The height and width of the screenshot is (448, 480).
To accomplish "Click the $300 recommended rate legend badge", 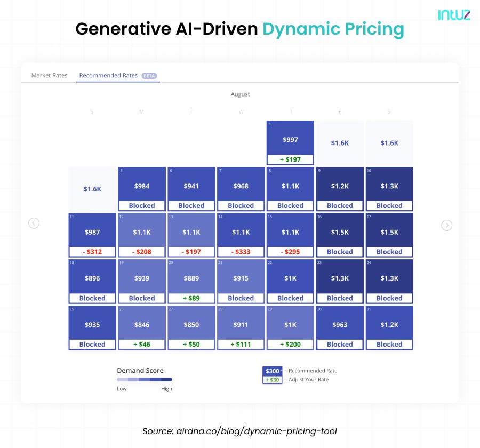I will pos(272,370).
